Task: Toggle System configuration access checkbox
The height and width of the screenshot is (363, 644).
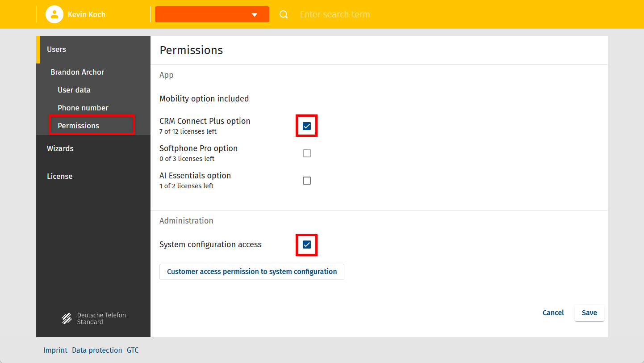Action: 307,245
